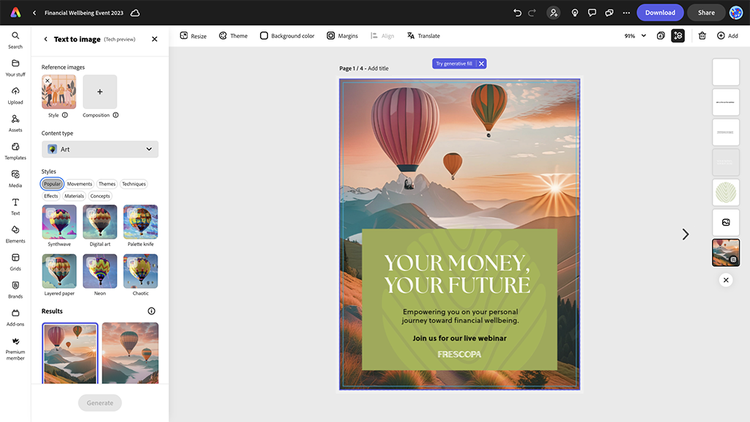Image resolution: width=750 pixels, height=422 pixels.
Task: Click the Share button
Action: pos(706,13)
